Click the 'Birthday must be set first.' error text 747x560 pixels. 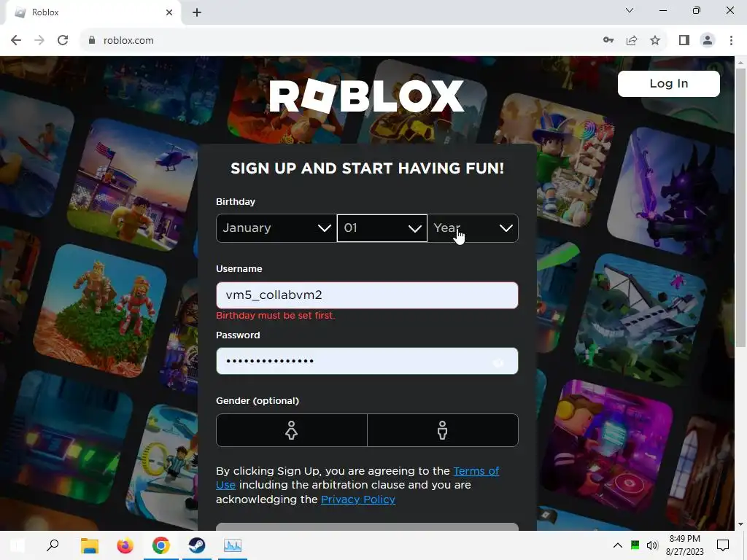point(275,316)
